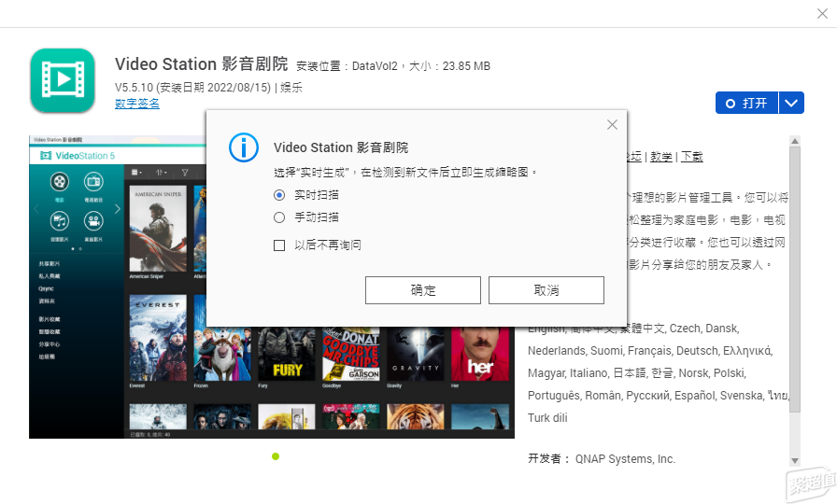Screen dimensions: 837x504
Task: Close the Video Station scan dialog
Action: pyautogui.click(x=612, y=125)
